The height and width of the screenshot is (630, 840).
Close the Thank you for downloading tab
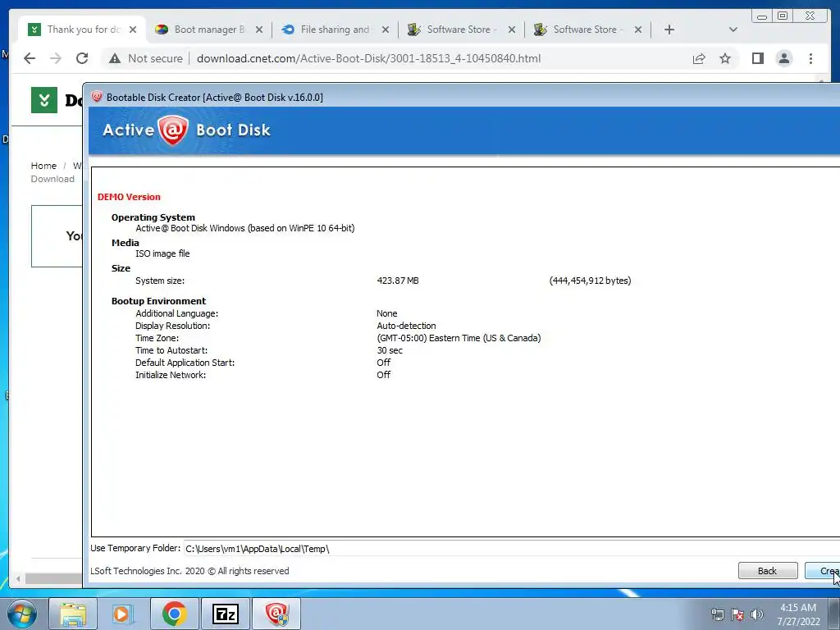(133, 30)
